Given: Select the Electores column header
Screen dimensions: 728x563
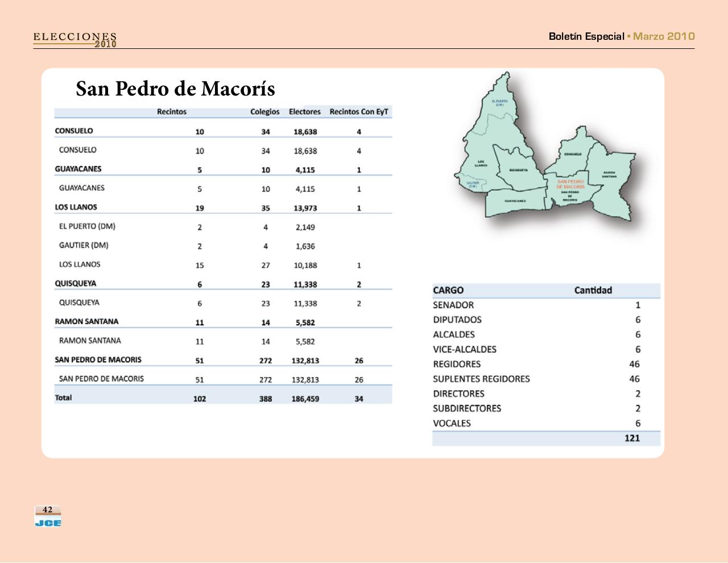Looking at the screenshot, I should point(305,111).
